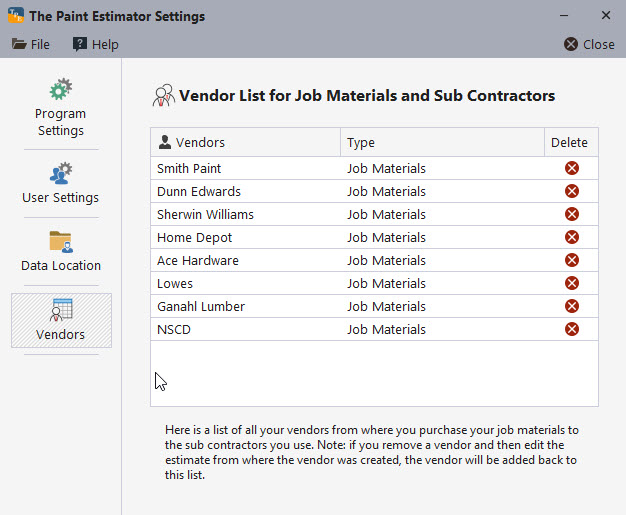Viewport: 626px width, 515px height.
Task: Open Data Location folder icon
Action: point(61,242)
